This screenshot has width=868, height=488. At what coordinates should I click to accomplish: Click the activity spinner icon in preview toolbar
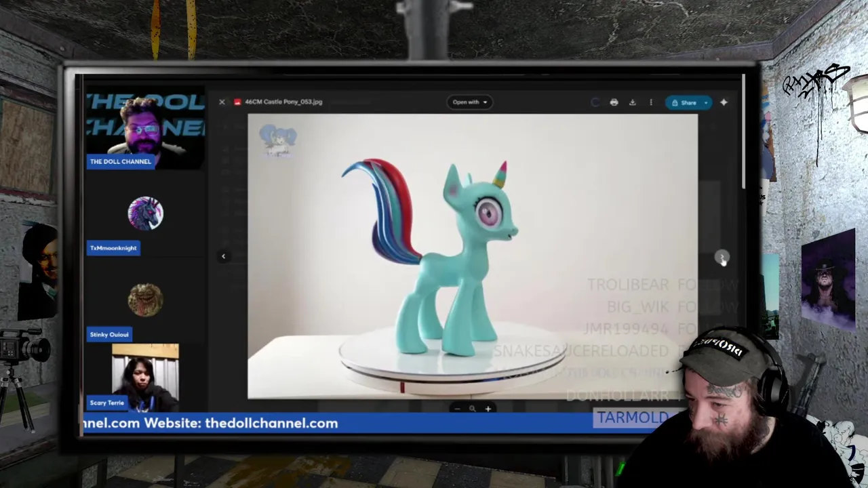pos(595,102)
